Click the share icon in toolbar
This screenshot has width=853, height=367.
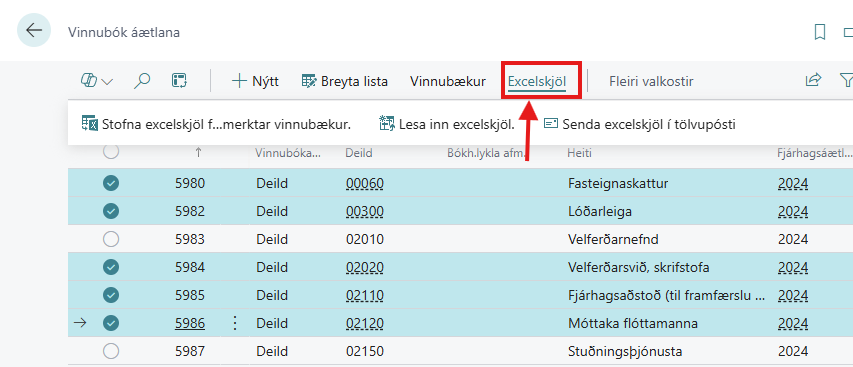[813, 80]
